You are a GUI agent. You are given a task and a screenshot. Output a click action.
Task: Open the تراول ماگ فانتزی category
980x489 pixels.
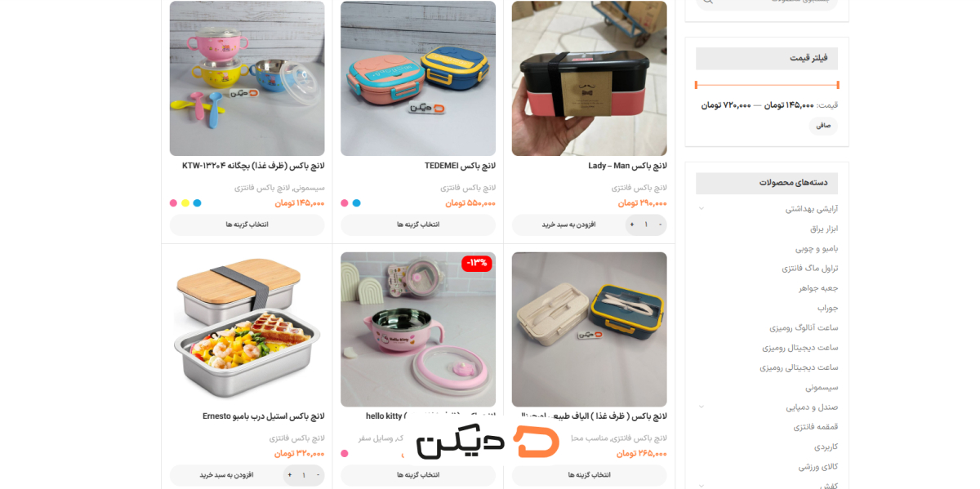click(x=809, y=269)
